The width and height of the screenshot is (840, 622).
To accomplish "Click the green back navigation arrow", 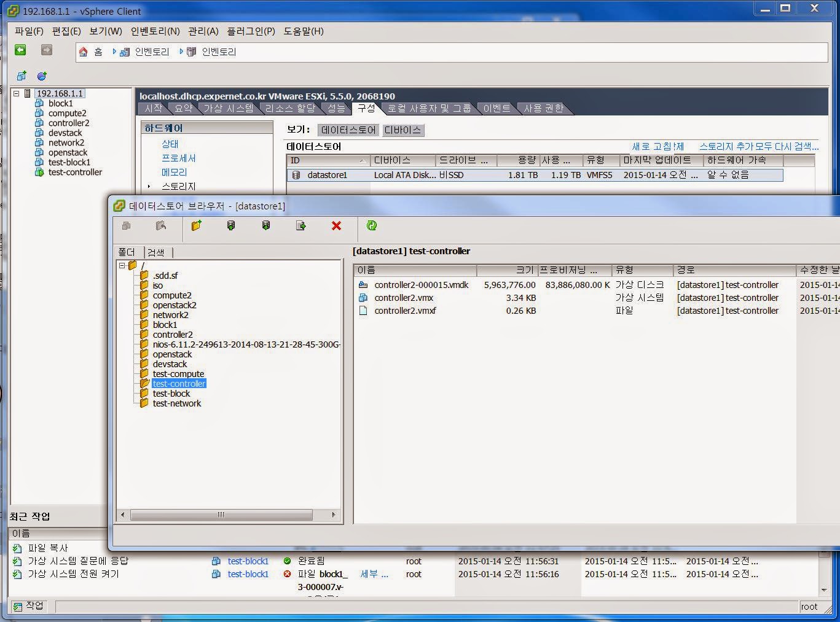I will pyautogui.click(x=21, y=50).
